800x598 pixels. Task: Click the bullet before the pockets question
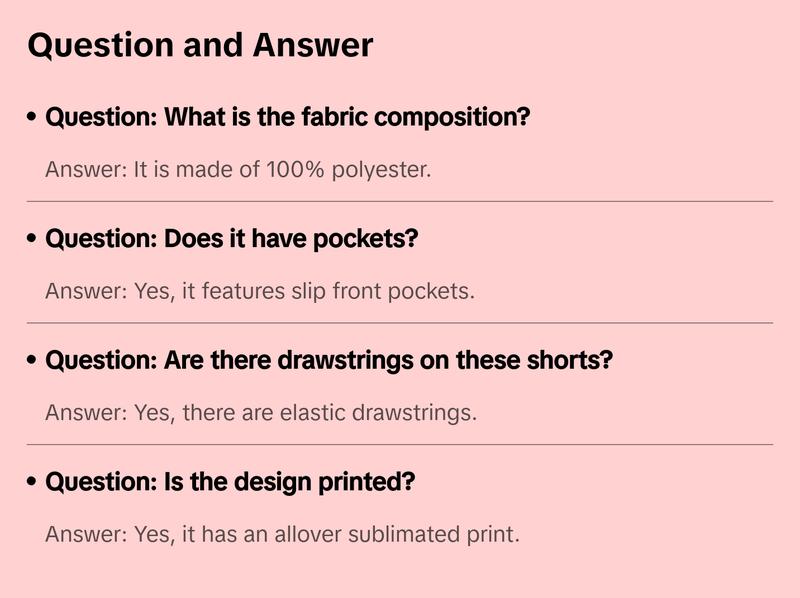(x=33, y=240)
